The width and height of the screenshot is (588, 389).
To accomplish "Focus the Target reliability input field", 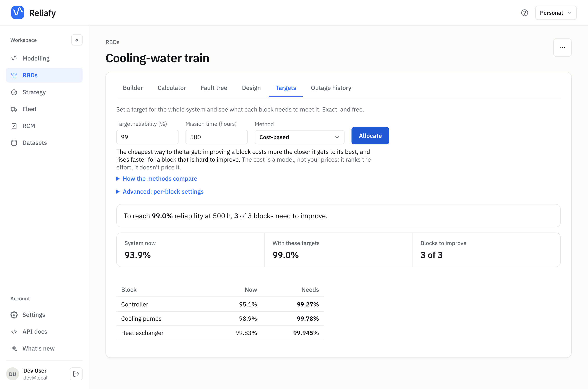I will point(147,137).
